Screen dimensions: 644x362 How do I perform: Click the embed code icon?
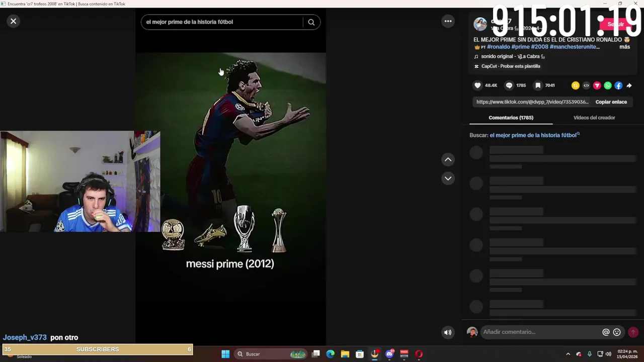click(586, 85)
